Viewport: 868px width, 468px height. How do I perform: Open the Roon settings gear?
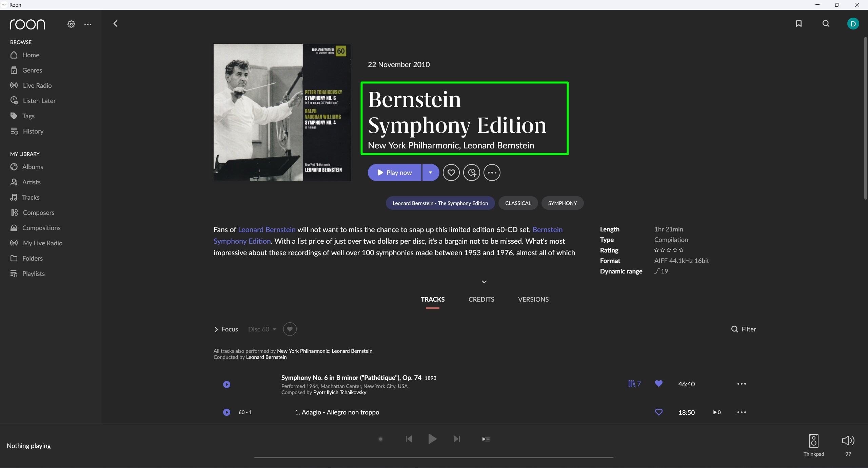tap(71, 24)
